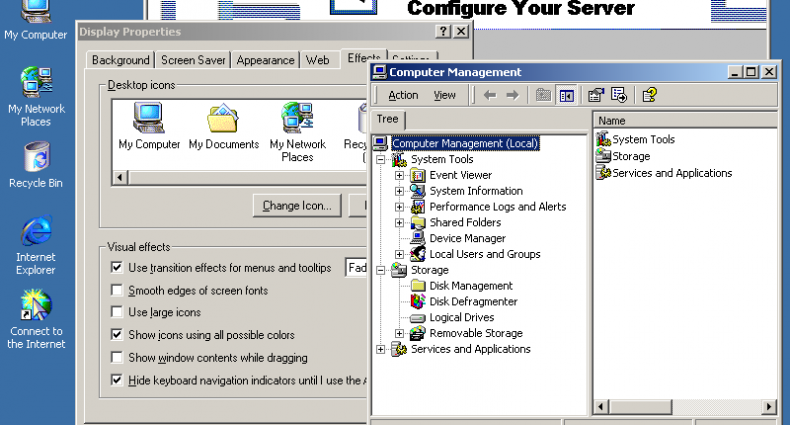Toggle the Show/Hide Console Tree icon
Image resolution: width=790 pixels, height=425 pixels.
pyautogui.click(x=567, y=95)
